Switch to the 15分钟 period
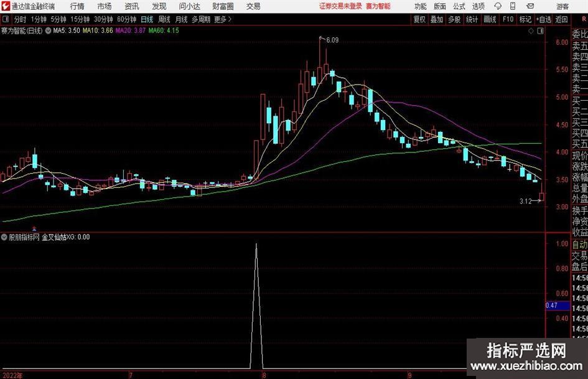 pyautogui.click(x=80, y=19)
